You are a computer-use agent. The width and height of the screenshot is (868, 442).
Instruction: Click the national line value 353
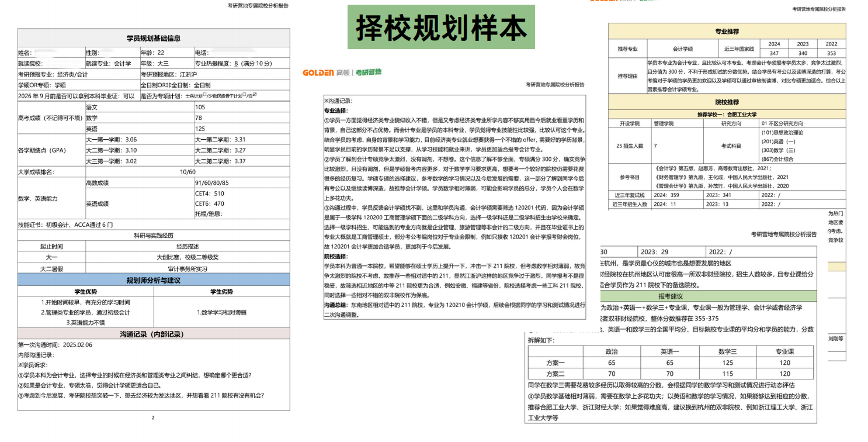point(831,53)
